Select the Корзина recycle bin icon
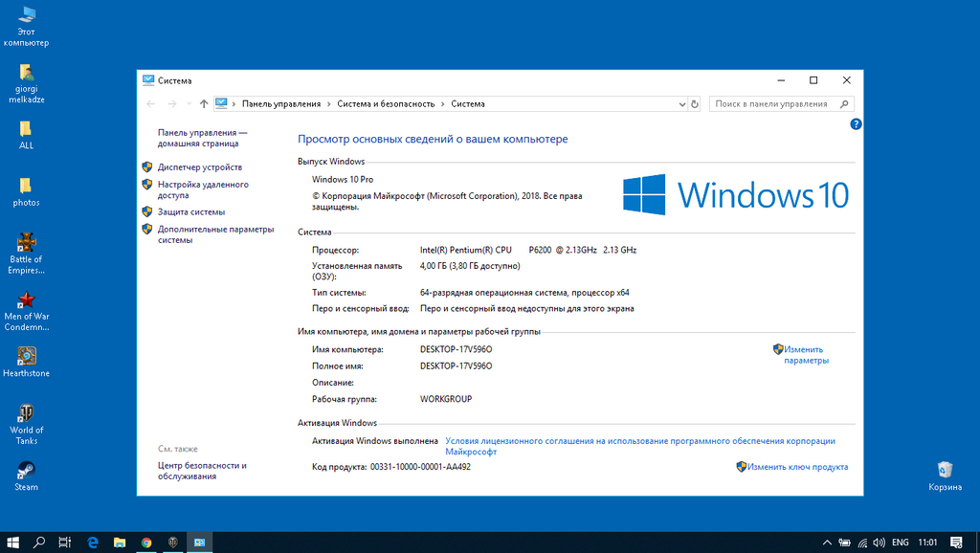 coord(945,476)
